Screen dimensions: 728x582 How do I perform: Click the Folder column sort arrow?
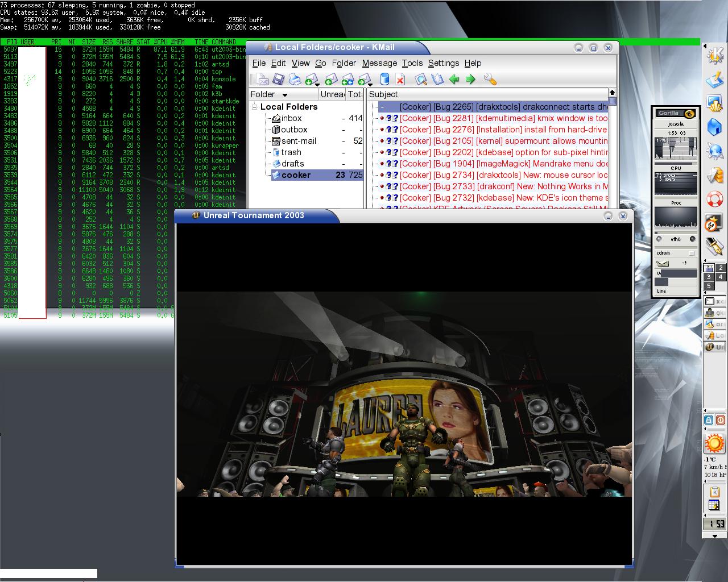(x=285, y=95)
